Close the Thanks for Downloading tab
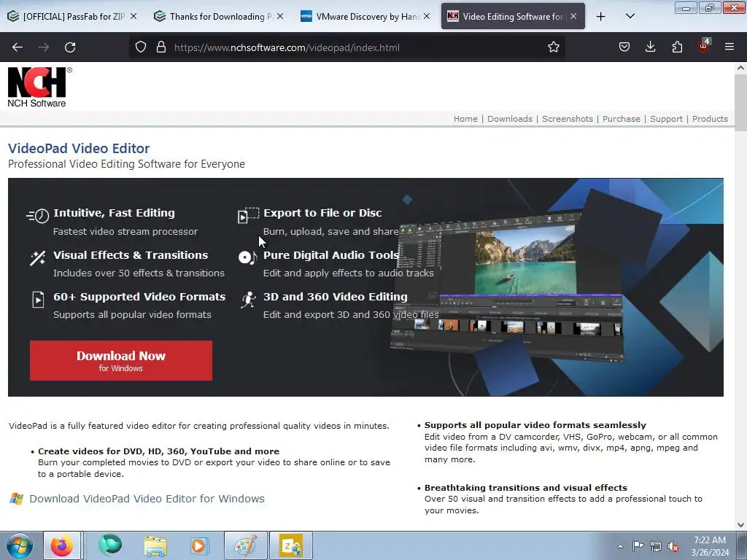 pos(280,16)
